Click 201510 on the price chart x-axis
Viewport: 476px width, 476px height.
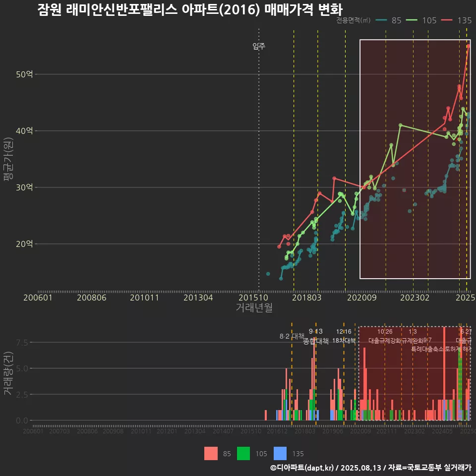click(x=253, y=297)
